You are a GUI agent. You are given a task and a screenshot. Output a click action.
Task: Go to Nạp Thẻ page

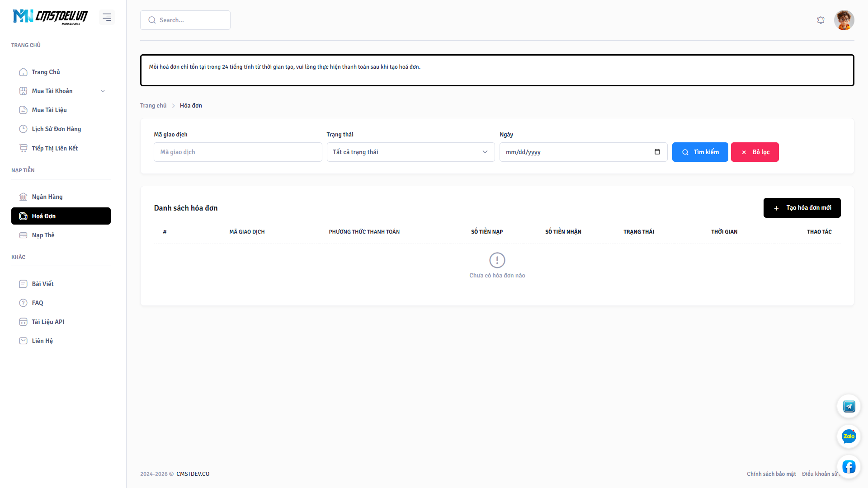[43, 235]
